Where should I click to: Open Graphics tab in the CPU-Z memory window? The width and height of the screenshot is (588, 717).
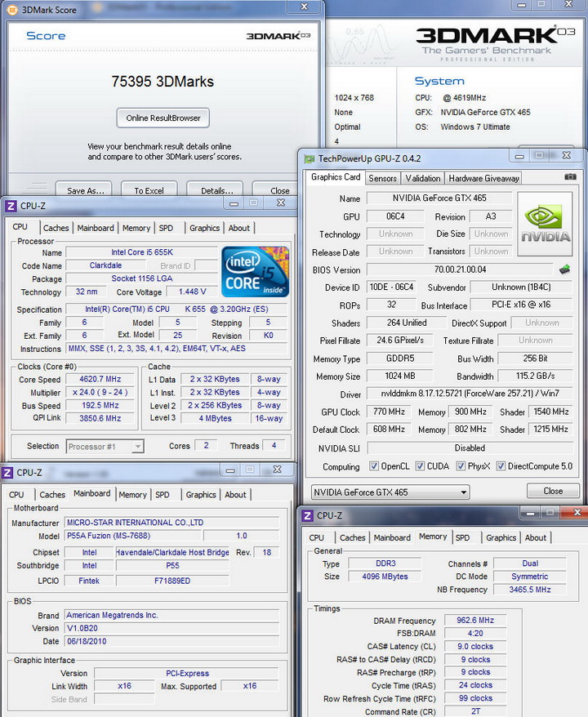click(501, 537)
